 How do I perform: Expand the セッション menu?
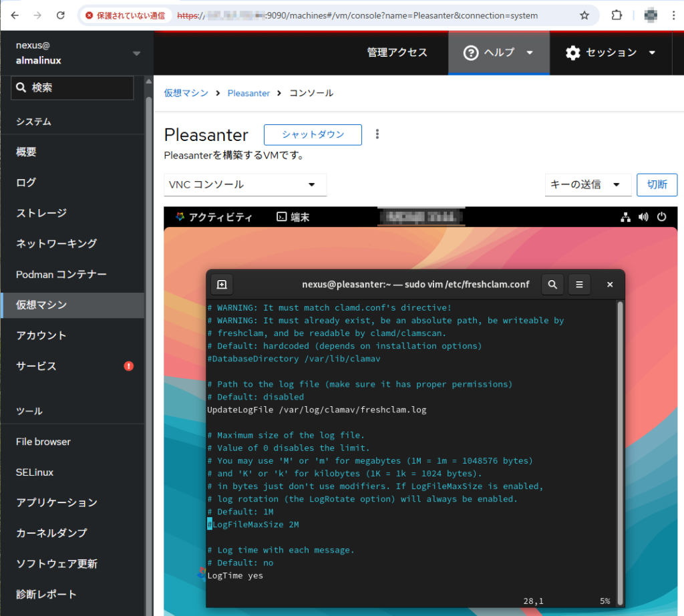coord(611,53)
